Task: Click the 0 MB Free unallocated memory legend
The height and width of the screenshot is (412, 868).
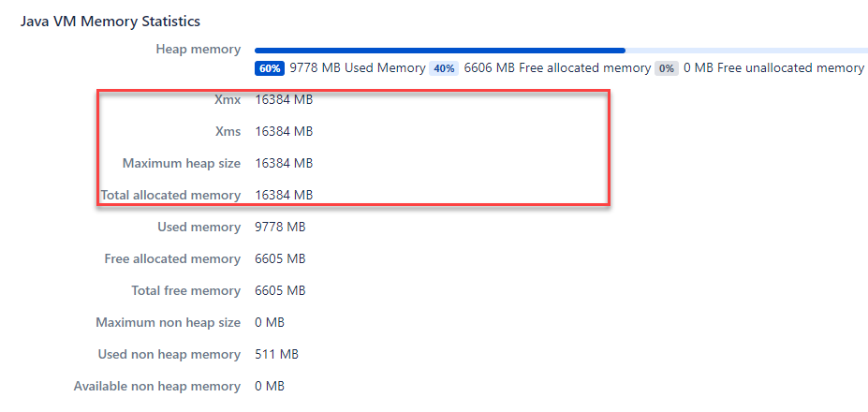Action: click(773, 68)
